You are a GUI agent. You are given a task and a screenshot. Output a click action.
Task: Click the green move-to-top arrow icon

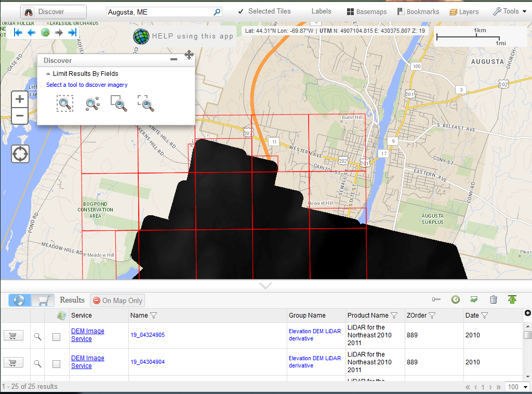pyautogui.click(x=512, y=299)
